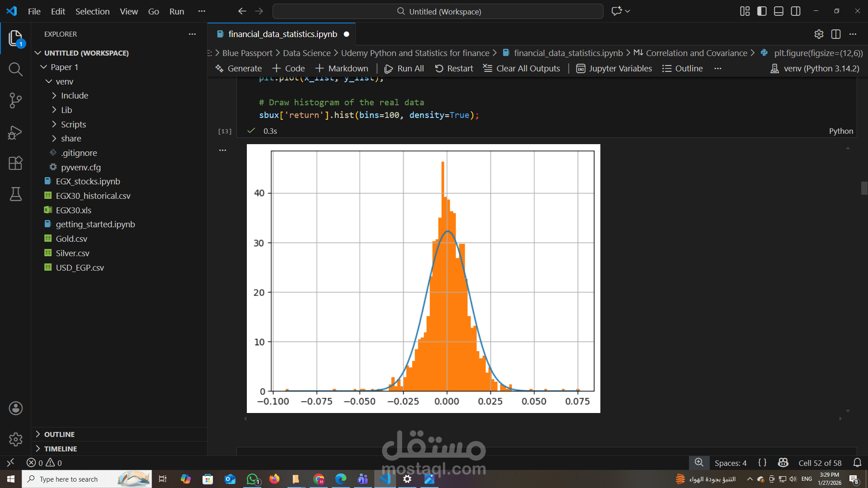Open notifications bell in status bar
The height and width of the screenshot is (488, 868).
(857, 463)
